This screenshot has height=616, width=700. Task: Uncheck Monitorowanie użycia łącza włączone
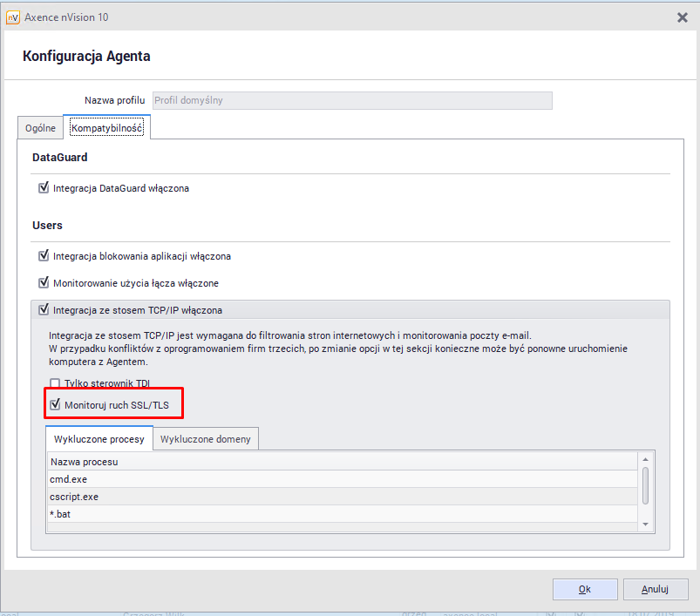[x=44, y=283]
